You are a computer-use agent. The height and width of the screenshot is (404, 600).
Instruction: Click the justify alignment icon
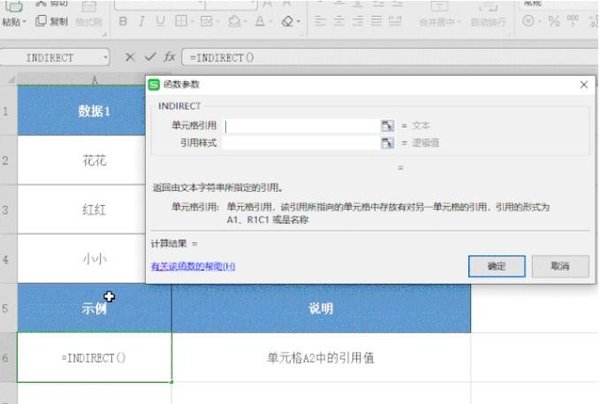tap(376, 21)
